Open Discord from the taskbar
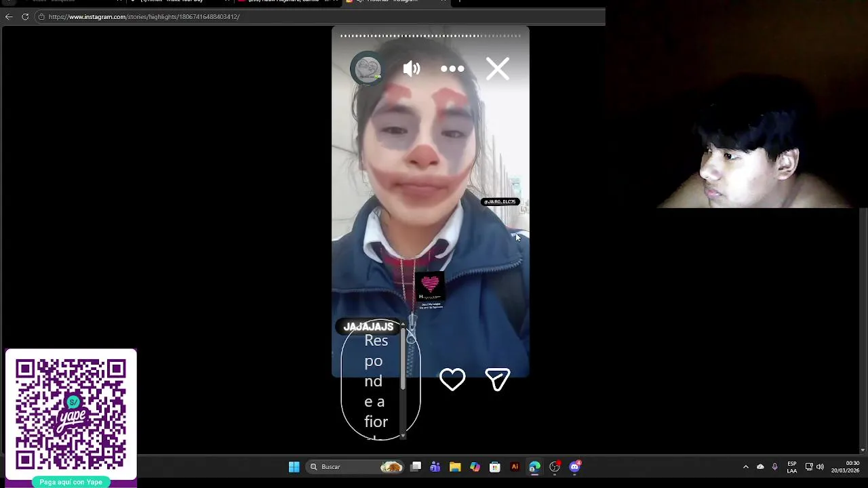 [x=575, y=466]
